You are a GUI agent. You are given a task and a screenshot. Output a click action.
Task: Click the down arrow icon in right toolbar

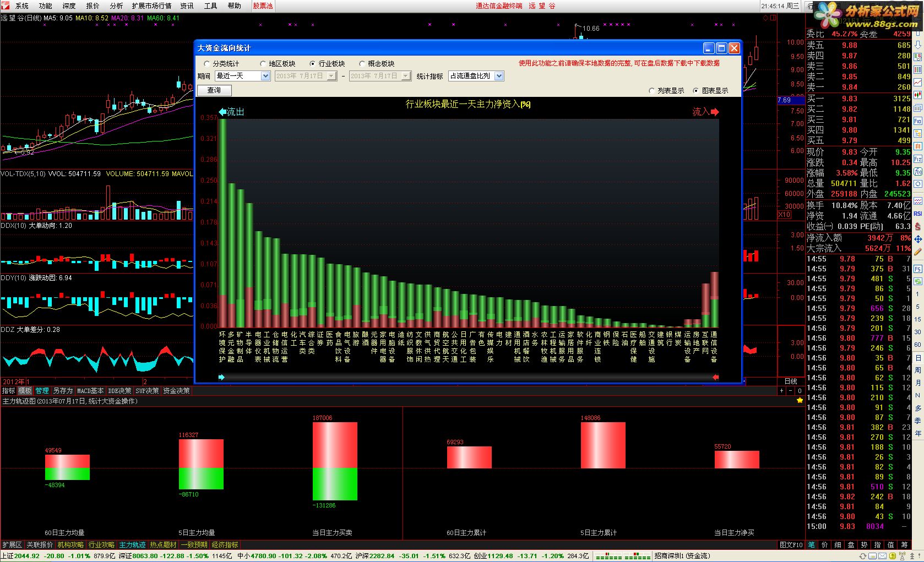(x=918, y=45)
